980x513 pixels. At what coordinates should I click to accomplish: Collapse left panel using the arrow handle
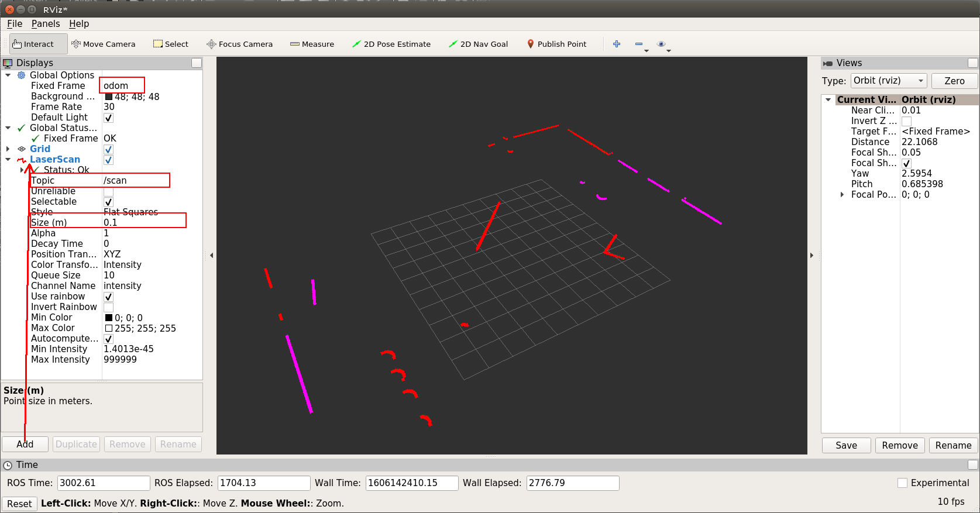click(211, 255)
